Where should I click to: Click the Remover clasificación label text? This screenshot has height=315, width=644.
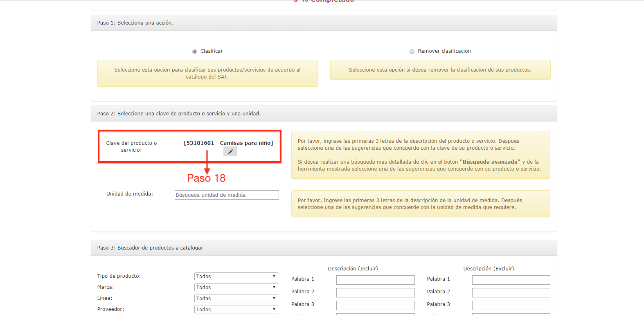tap(444, 51)
